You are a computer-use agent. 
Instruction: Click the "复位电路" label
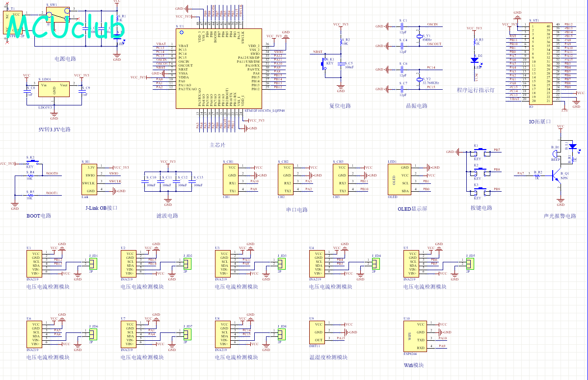340,106
